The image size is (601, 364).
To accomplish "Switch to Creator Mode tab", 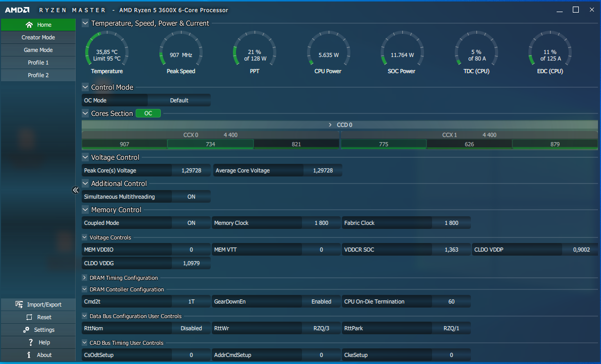I will 38,37.
